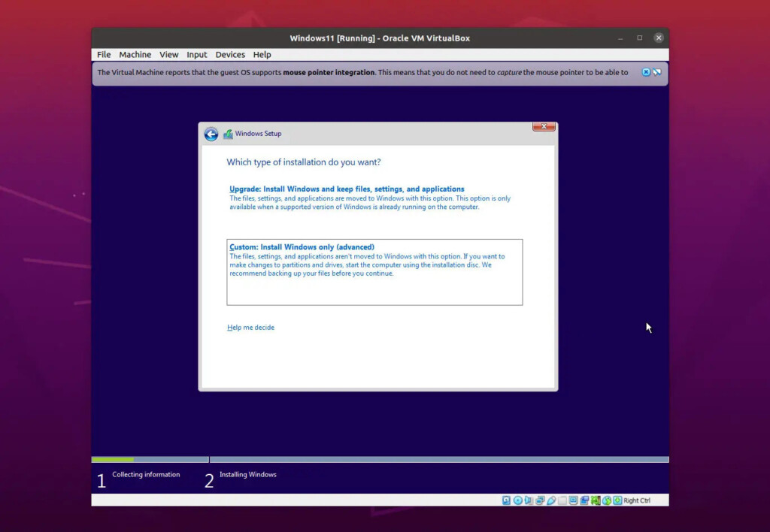Click the audio status icon
Image resolution: width=770 pixels, height=532 pixels.
[x=529, y=500]
